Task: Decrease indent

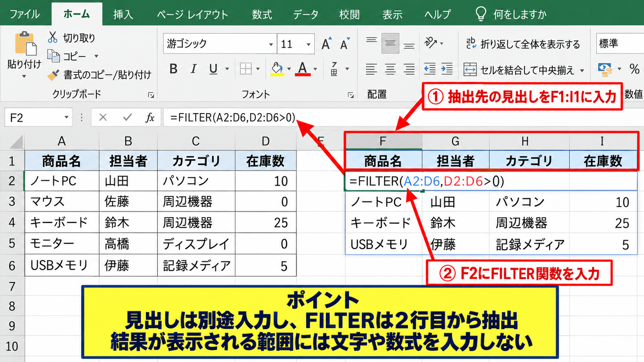Action: tap(429, 69)
